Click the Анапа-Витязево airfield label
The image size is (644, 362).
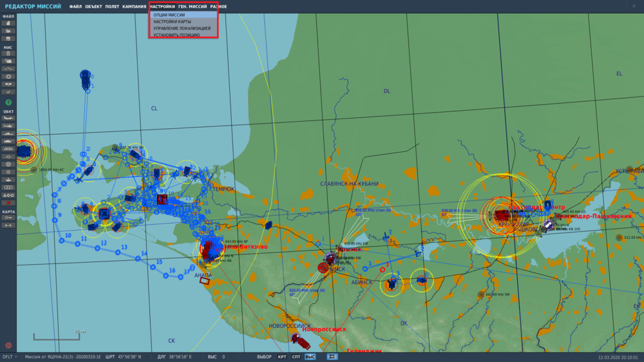coord(245,247)
